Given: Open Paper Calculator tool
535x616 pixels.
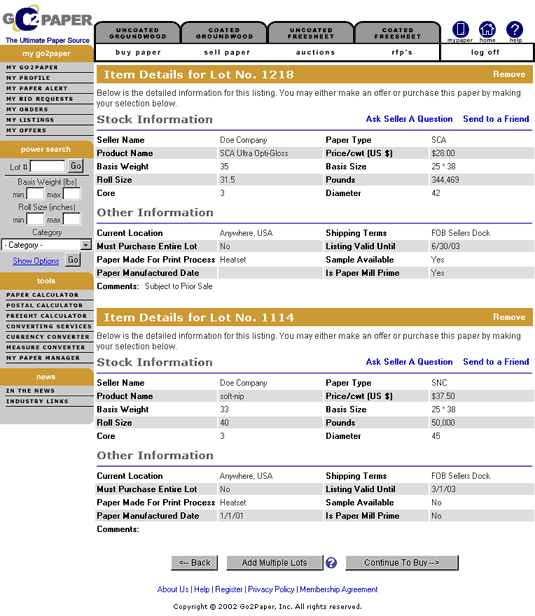Looking at the screenshot, I should coord(42,295).
